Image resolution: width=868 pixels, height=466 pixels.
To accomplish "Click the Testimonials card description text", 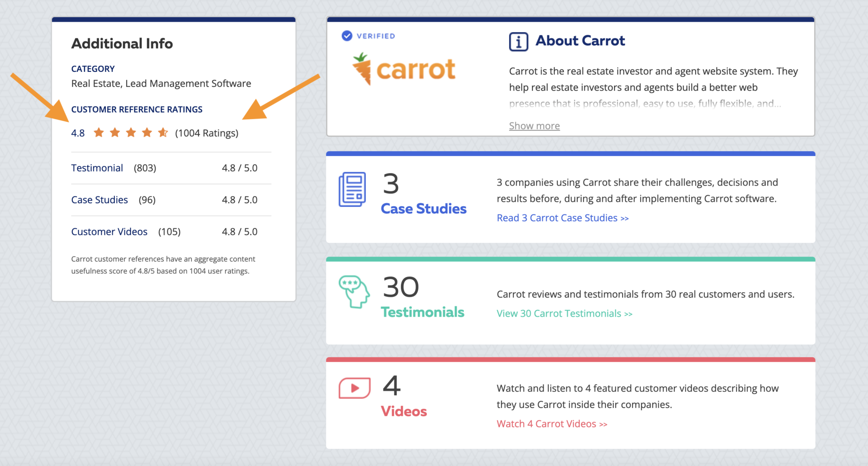I will [646, 295].
